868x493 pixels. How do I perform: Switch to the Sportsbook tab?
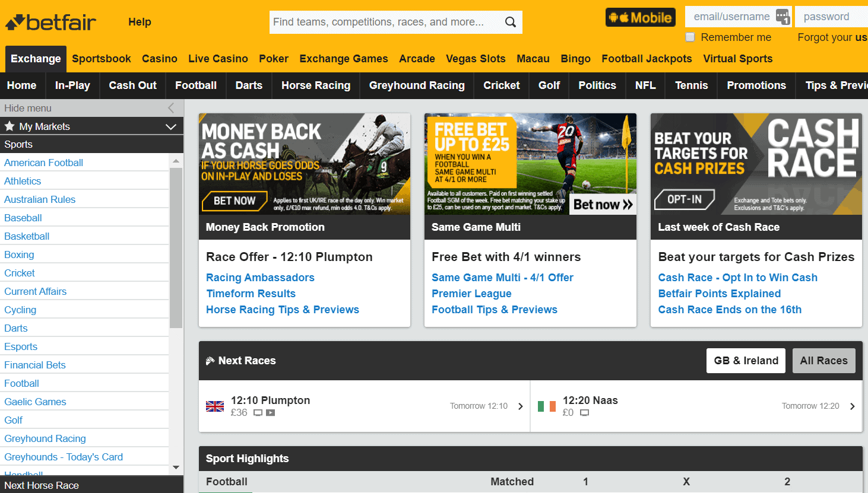tap(102, 59)
